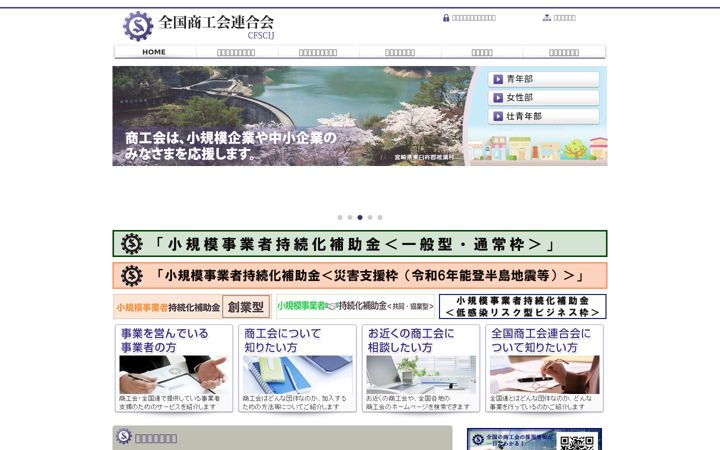Click gear icon on orange subsidy banner
The height and width of the screenshot is (450, 720).
(x=132, y=276)
